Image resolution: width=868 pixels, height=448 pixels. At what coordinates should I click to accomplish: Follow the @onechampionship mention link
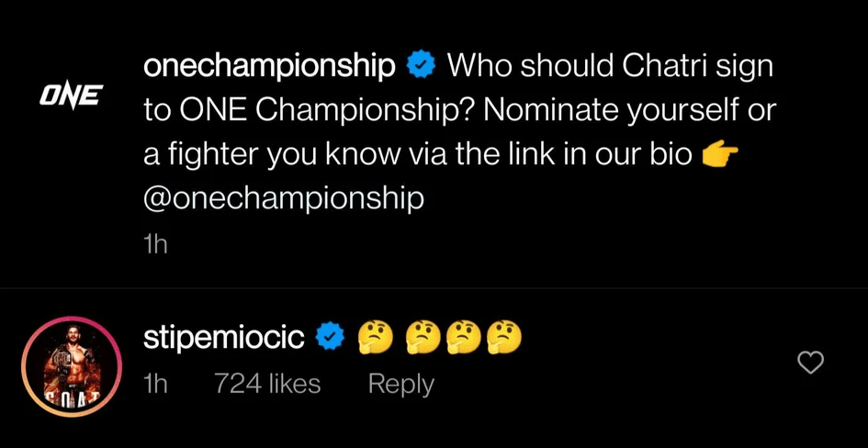click(284, 199)
